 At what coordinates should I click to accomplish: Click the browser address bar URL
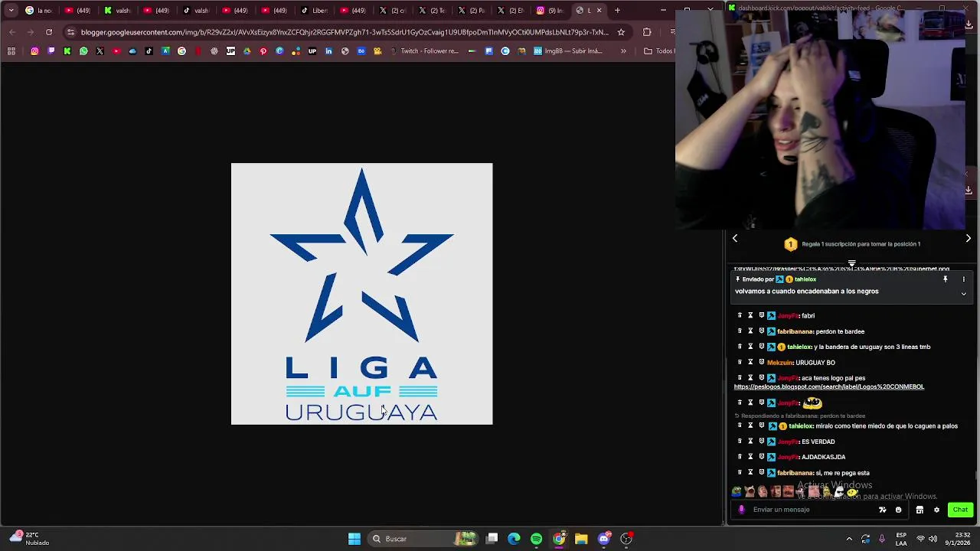345,32
